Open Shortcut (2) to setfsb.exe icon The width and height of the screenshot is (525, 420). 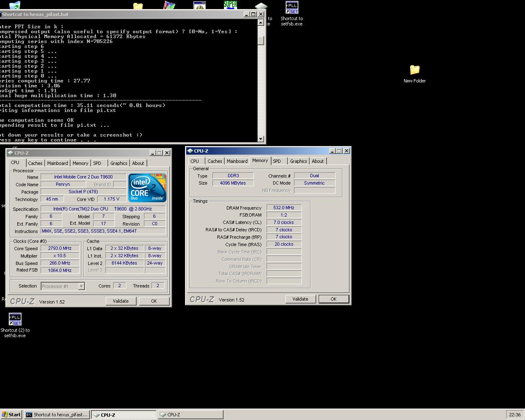pos(15,325)
